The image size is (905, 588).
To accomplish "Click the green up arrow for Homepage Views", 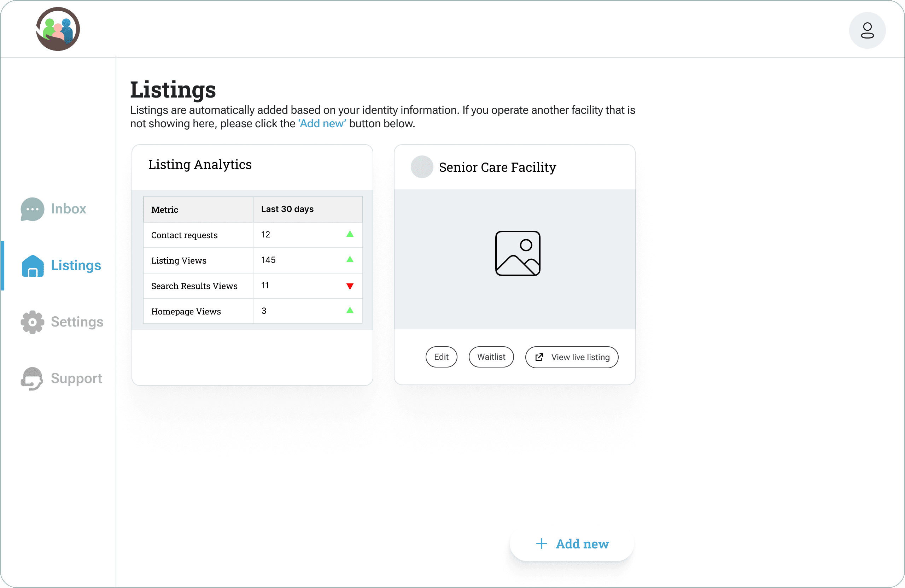I will 350,311.
